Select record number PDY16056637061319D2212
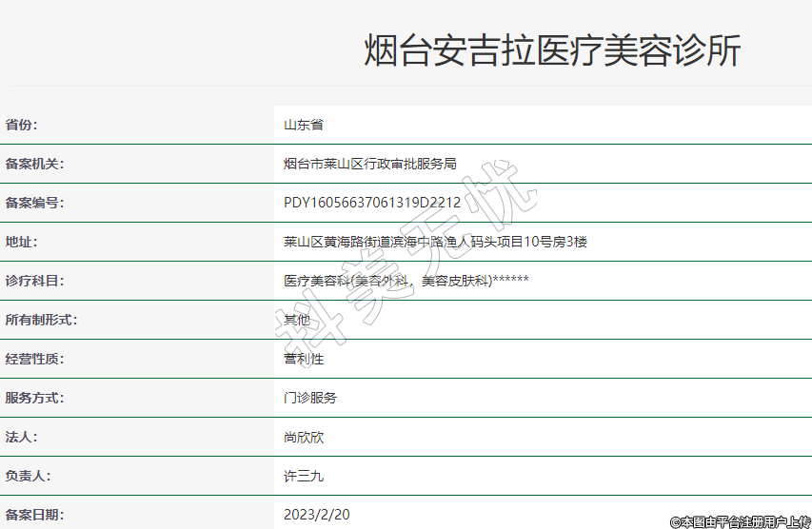The width and height of the screenshot is (812, 529). [372, 203]
